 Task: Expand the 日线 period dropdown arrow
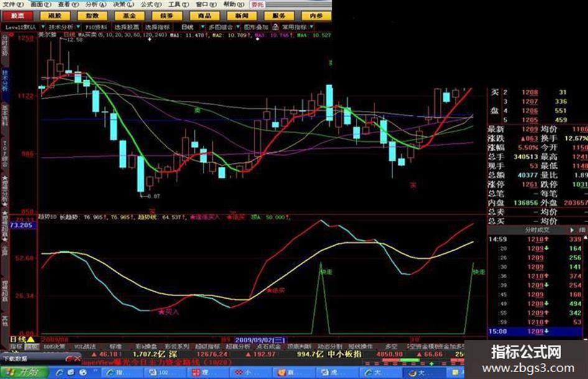(202, 27)
